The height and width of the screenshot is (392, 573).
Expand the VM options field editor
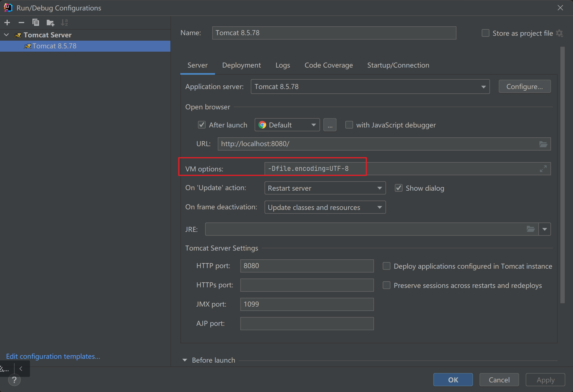pos(543,169)
